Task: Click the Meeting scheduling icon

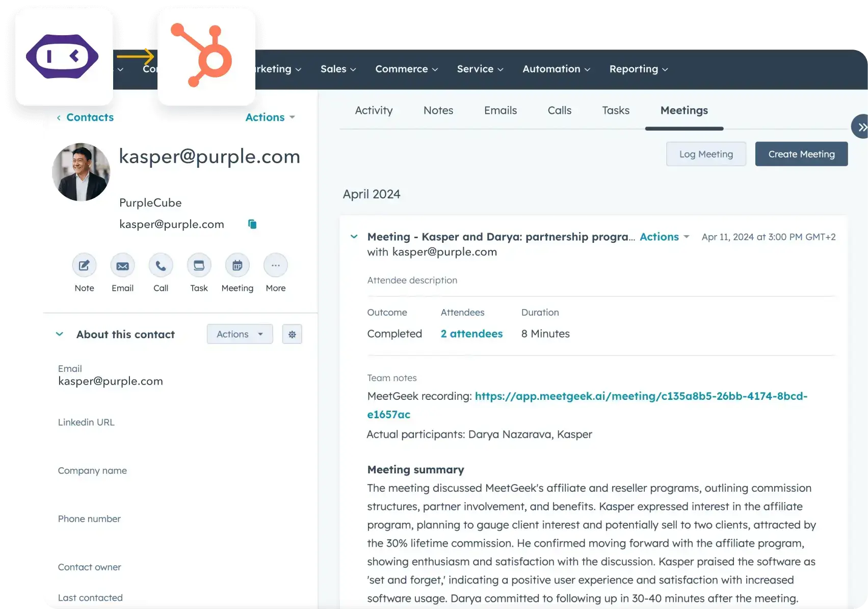Action: click(237, 266)
